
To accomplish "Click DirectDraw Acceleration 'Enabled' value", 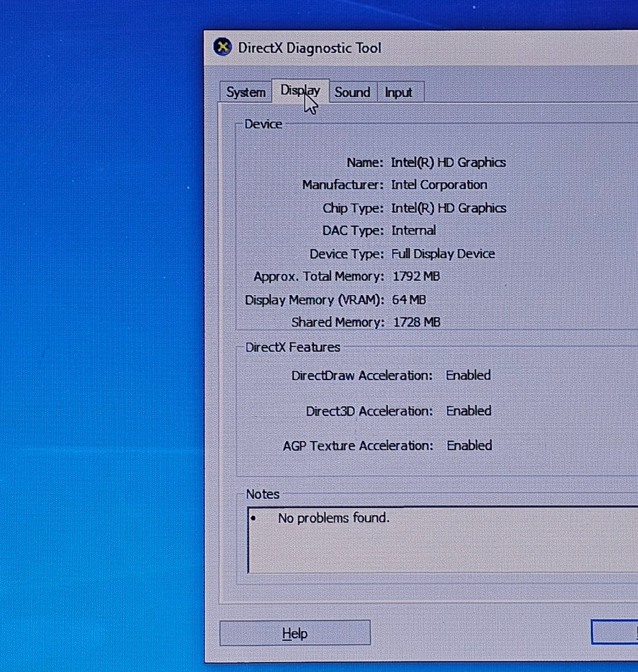I will (x=468, y=375).
